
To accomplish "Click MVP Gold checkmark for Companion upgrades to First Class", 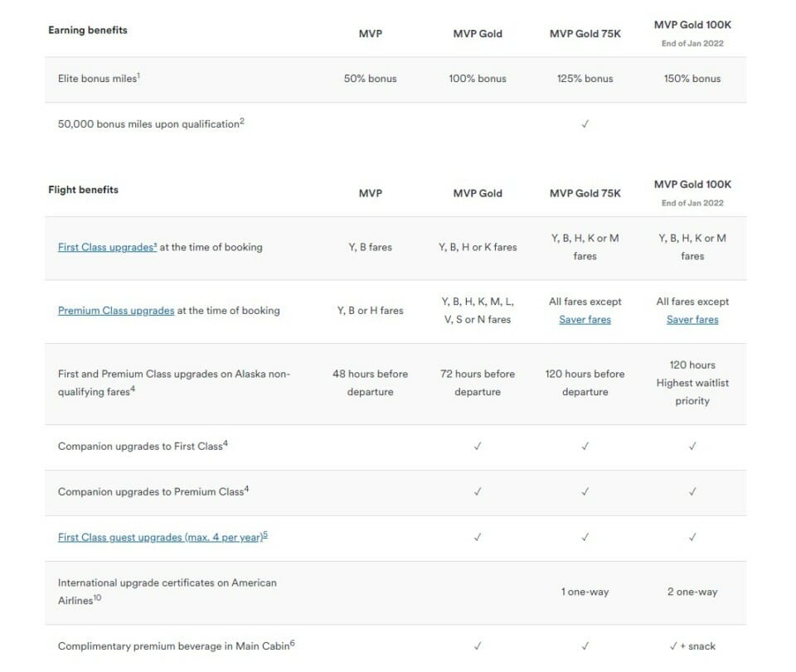I will tap(478, 447).
